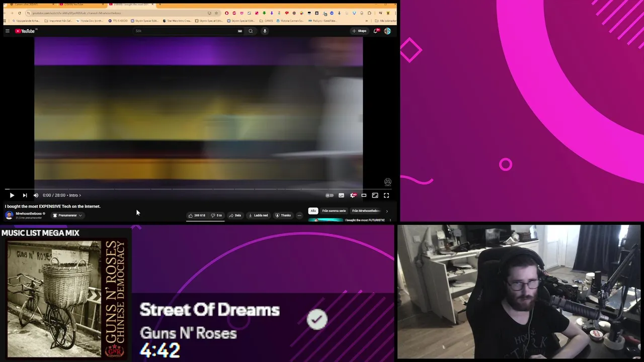Screen dimensions: 644x362
Task: Open the YouTube hamburger guide menu
Action: (x=8, y=31)
